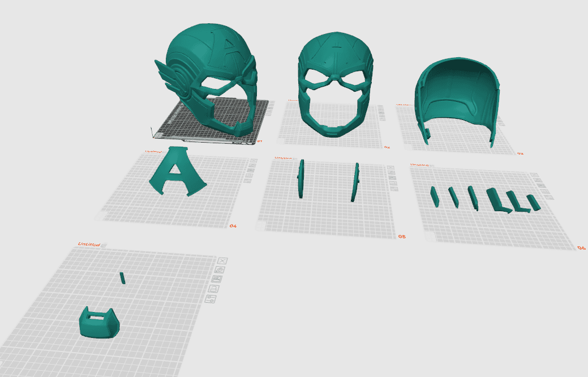The image size is (588, 377).
Task: Open plate settings icon on bottom-left plate
Action: [211, 299]
